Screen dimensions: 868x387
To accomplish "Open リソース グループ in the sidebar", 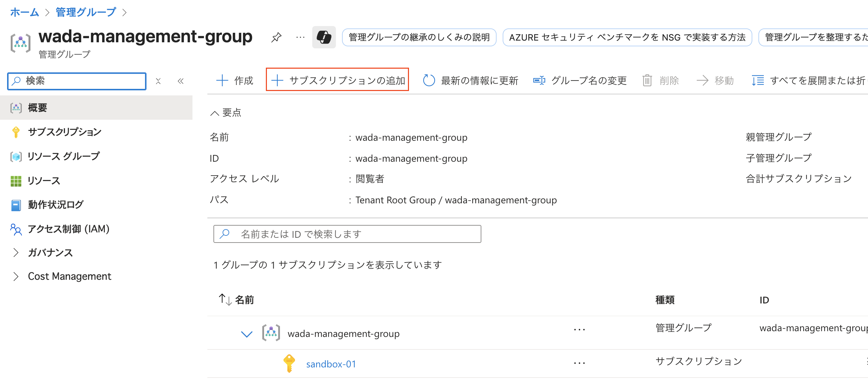I will point(96,156).
